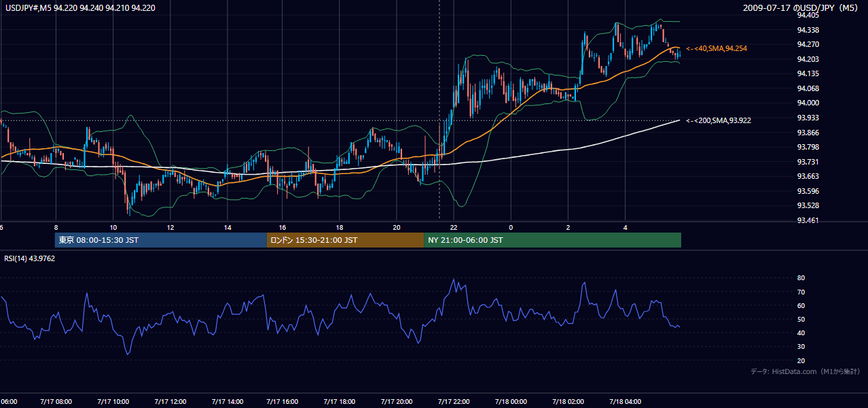Click hour tick 14 under the price chart

pos(227,227)
